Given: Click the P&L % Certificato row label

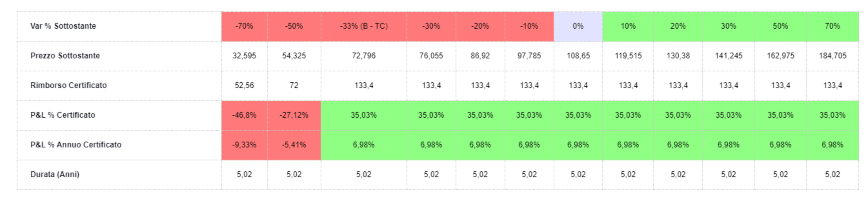Looking at the screenshot, I should 63,115.
